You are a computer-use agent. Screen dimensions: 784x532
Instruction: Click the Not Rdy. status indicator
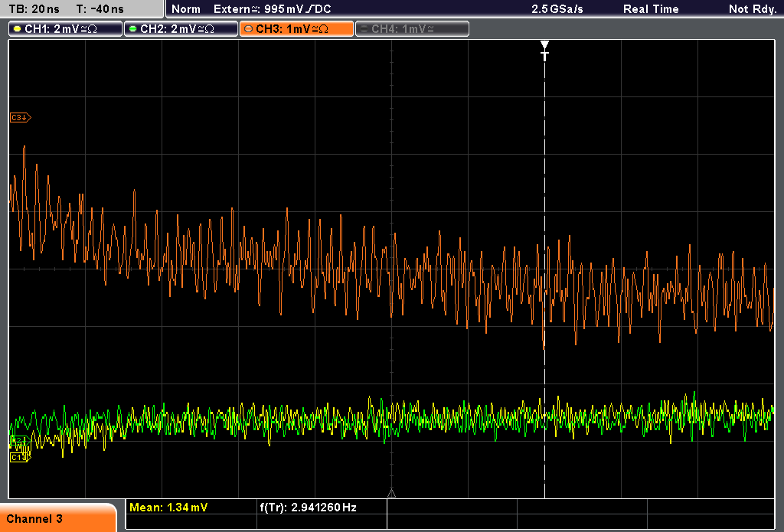coord(752,9)
